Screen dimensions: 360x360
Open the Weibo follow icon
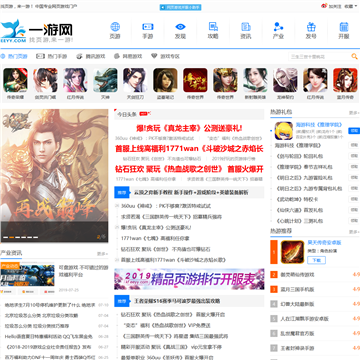[324, 6]
